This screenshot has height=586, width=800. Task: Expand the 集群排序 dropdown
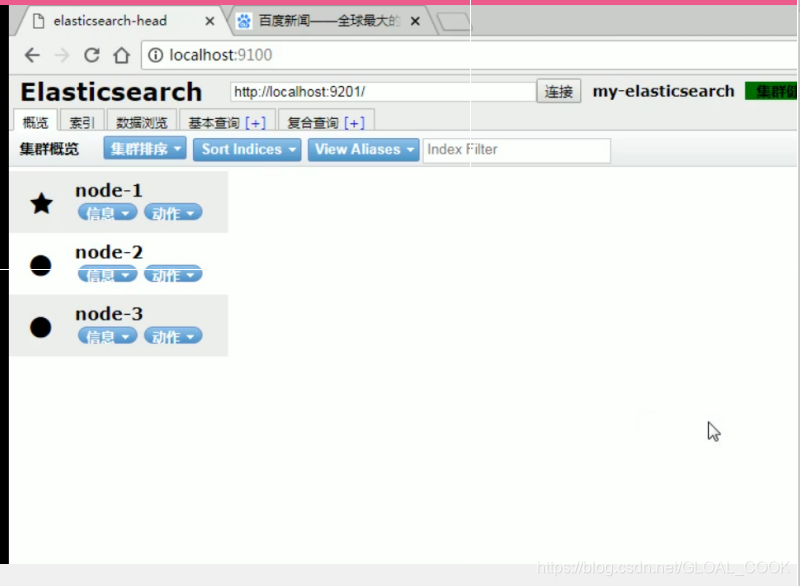pos(145,149)
